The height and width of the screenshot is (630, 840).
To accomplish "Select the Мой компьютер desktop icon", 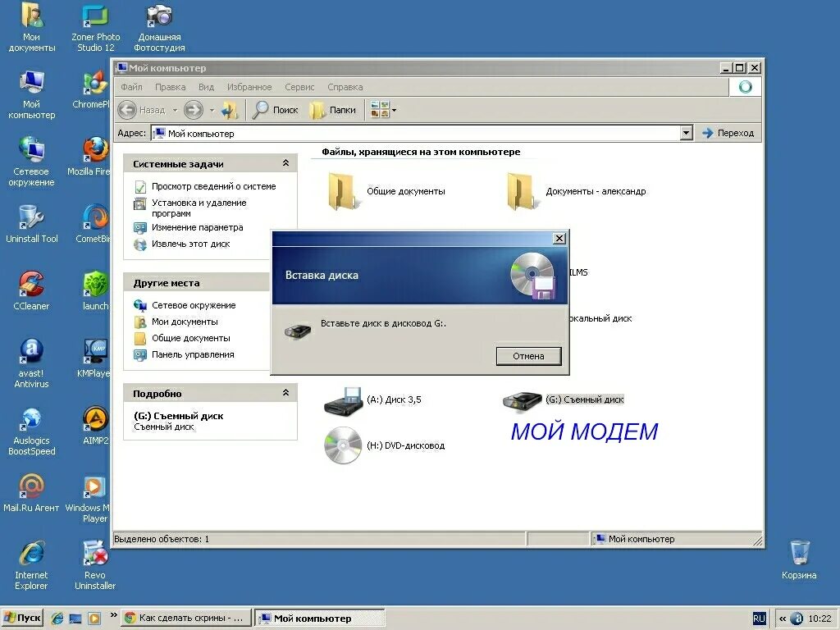I will [x=32, y=94].
